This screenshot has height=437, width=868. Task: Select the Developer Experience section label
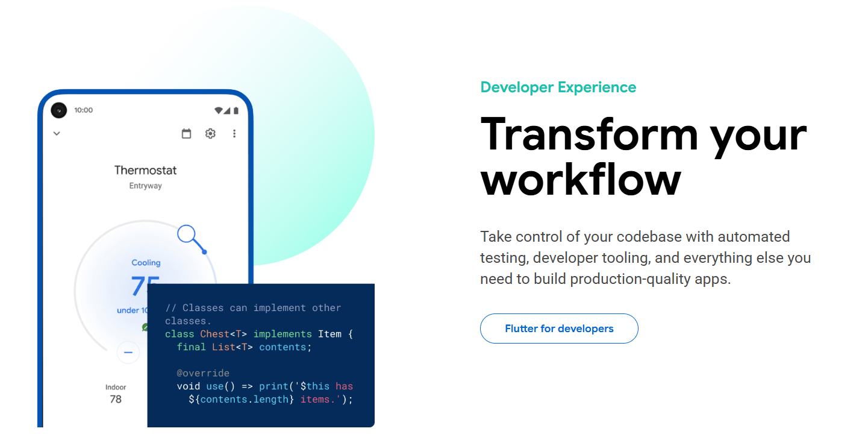click(x=558, y=87)
